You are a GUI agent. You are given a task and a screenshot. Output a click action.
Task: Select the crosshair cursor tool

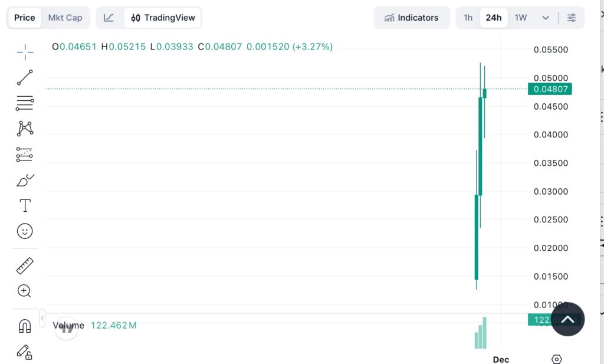24,52
